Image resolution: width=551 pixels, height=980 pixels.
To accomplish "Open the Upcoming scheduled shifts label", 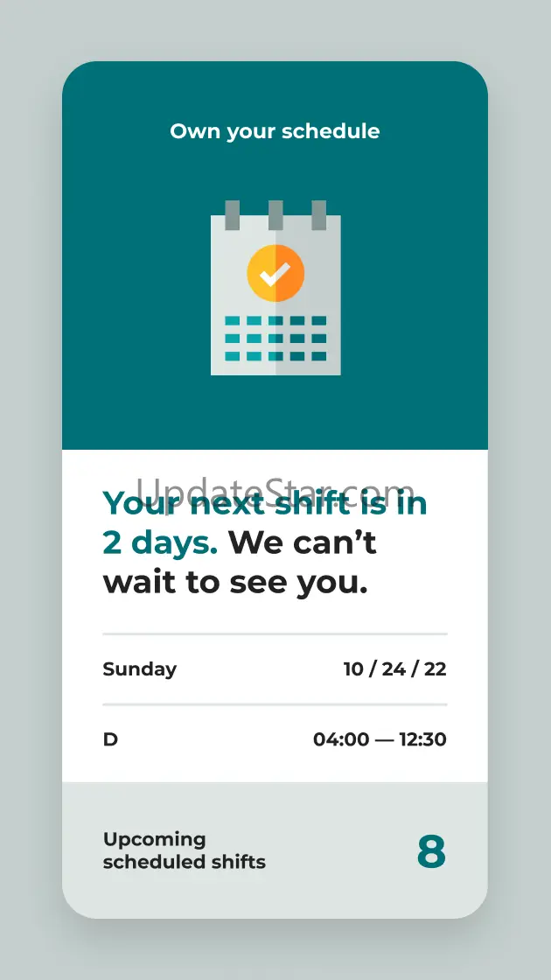I will (x=184, y=850).
